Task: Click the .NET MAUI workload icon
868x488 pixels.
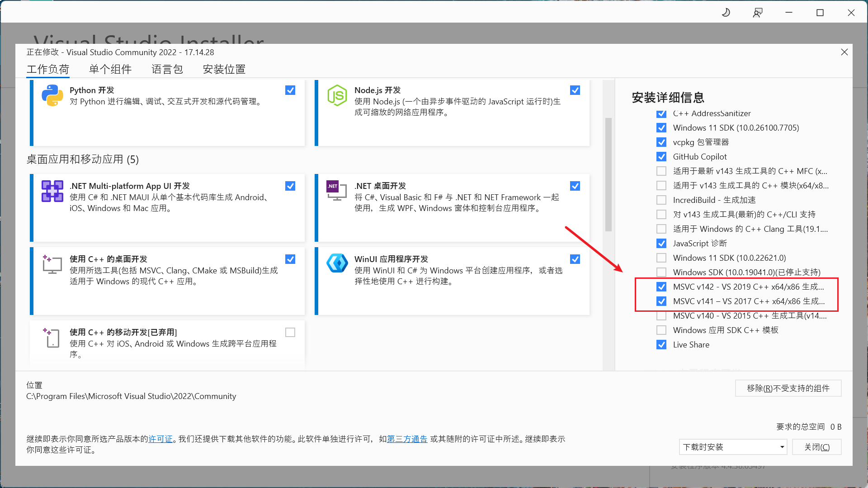Action: click(x=52, y=191)
